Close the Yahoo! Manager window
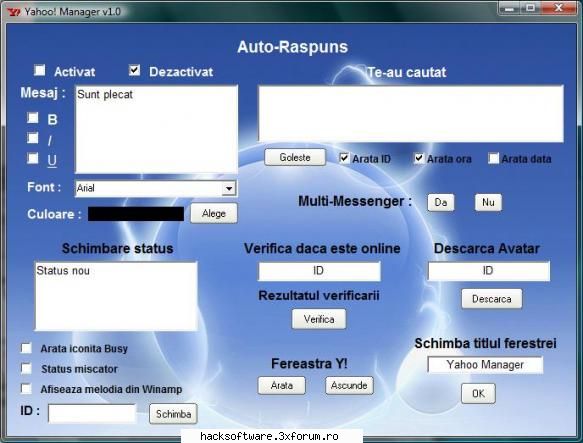Screen dimensions: 583x443 pyautogui.click(x=558, y=8)
